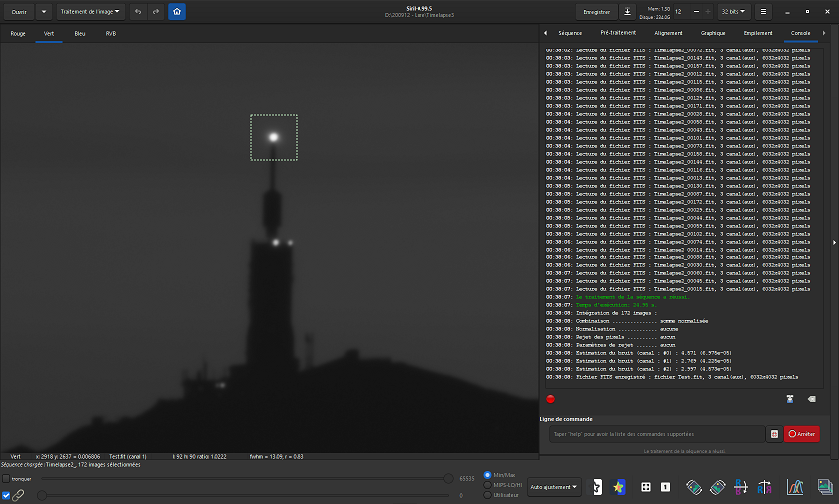Viewport: 839px width, 504px height.
Task: Click the command line input field
Action: click(x=656, y=434)
